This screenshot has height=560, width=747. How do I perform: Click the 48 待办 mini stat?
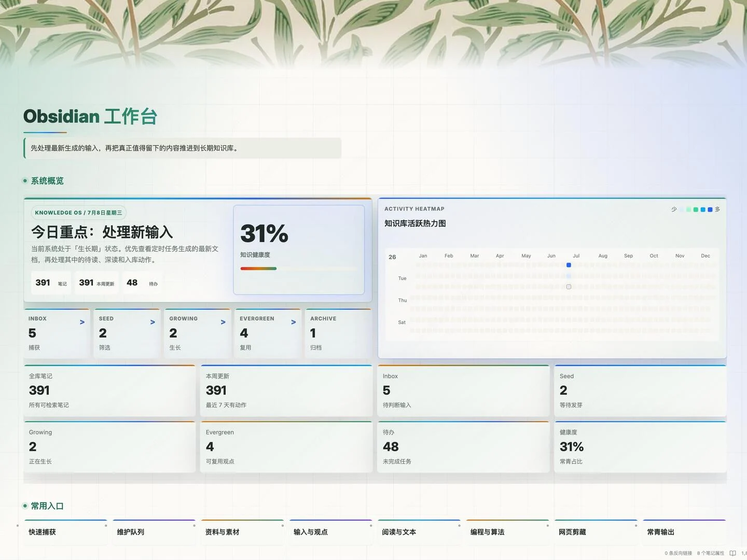click(x=142, y=283)
